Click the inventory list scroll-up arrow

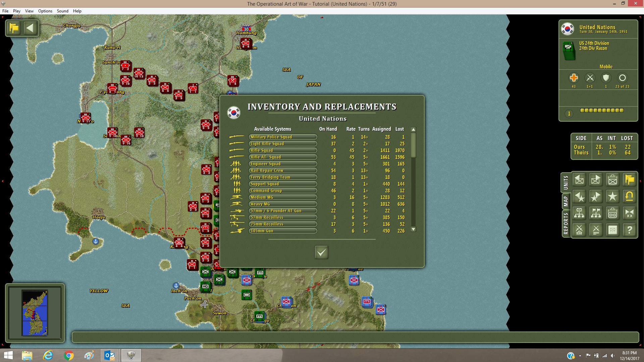point(413,130)
